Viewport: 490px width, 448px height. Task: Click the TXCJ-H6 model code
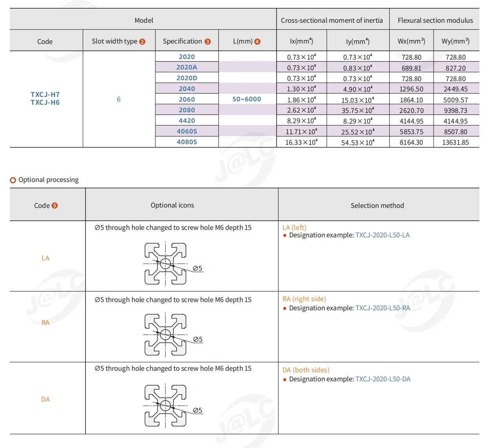point(45,102)
